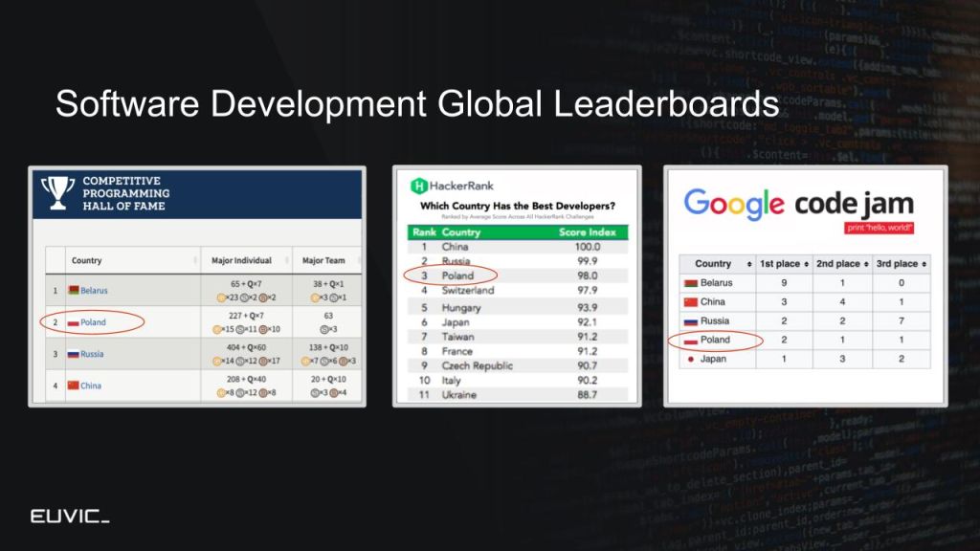Click "Which Country Has the Best Developers?" heading
The width and height of the screenshot is (980, 551).
pos(518,206)
